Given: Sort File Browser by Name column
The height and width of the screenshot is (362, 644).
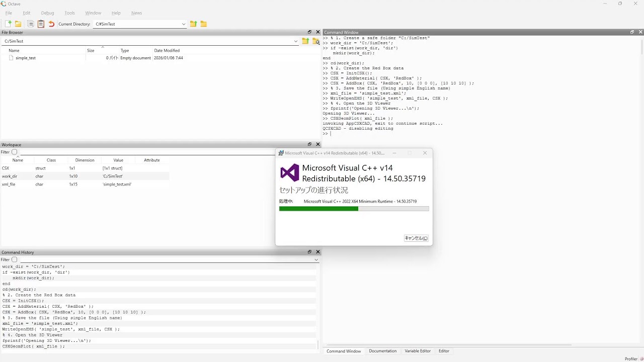Looking at the screenshot, I should 43,50.
